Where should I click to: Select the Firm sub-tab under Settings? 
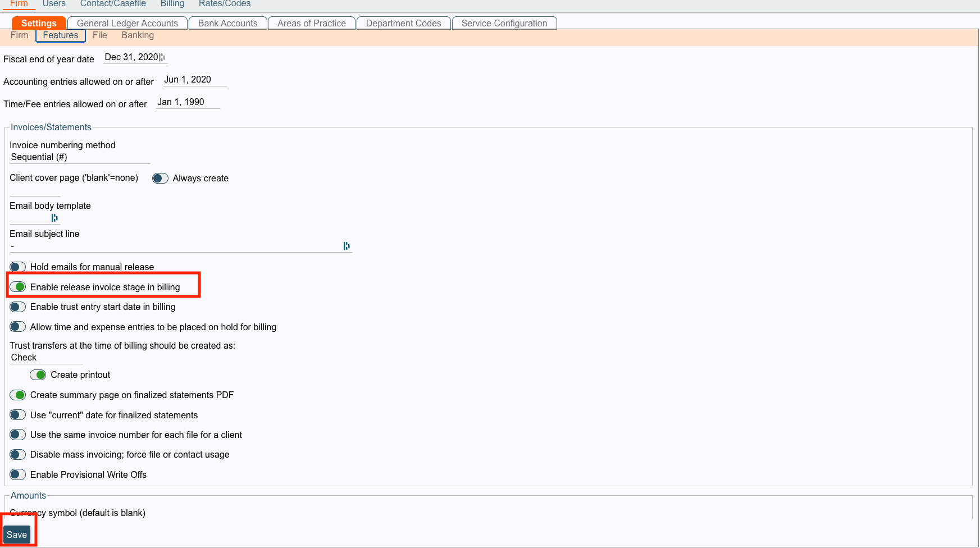20,35
